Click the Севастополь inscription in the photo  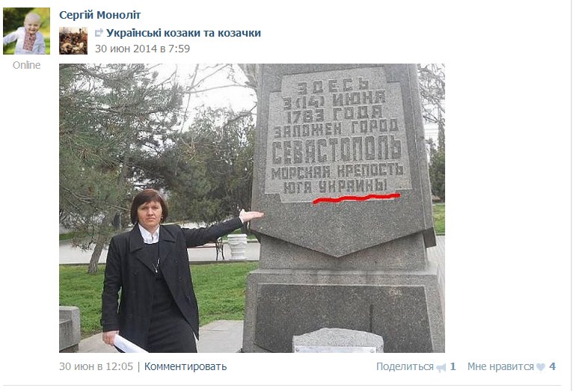tap(337, 150)
